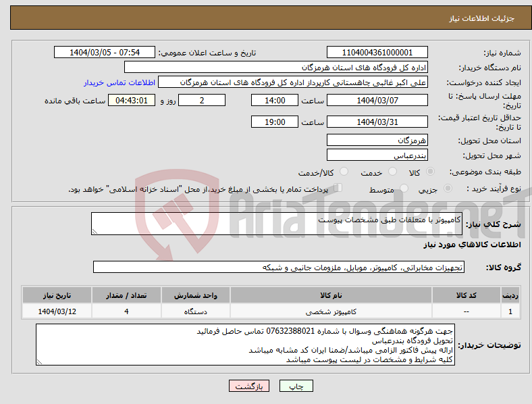The image size is (532, 404).
Task: Click the row number cell 1
Action: click(x=510, y=311)
